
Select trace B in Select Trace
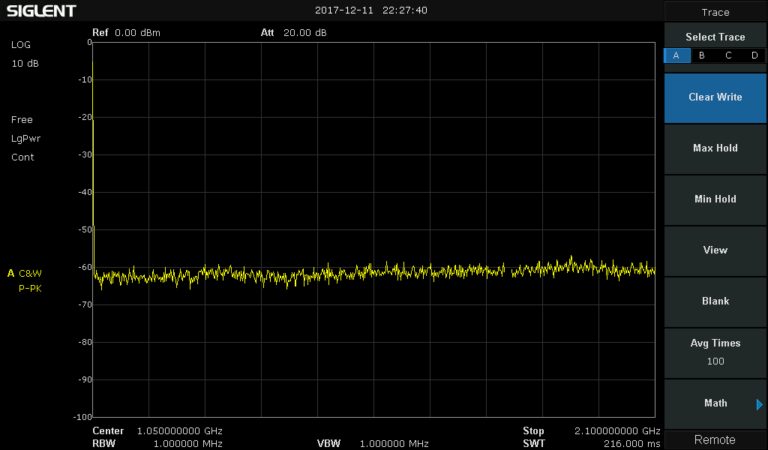point(702,56)
